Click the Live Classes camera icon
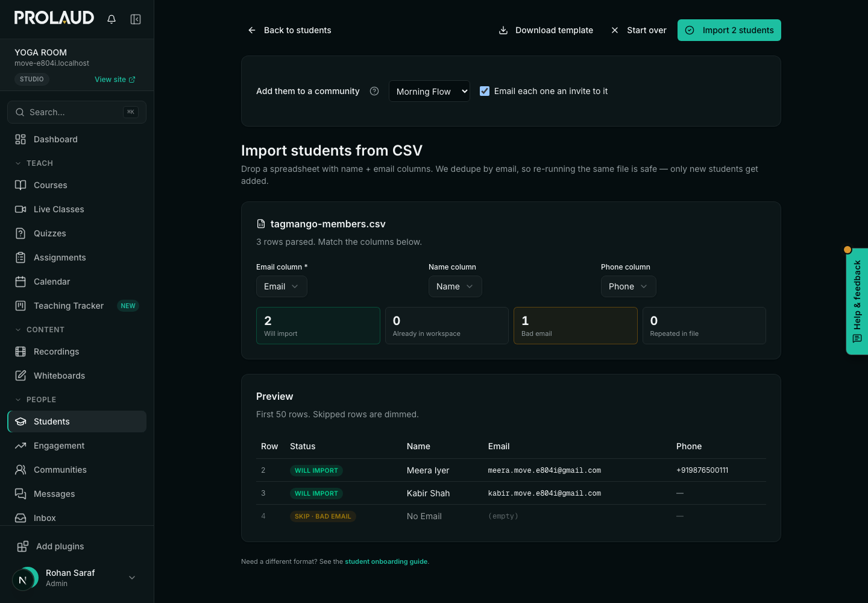The image size is (868, 603). point(20,209)
